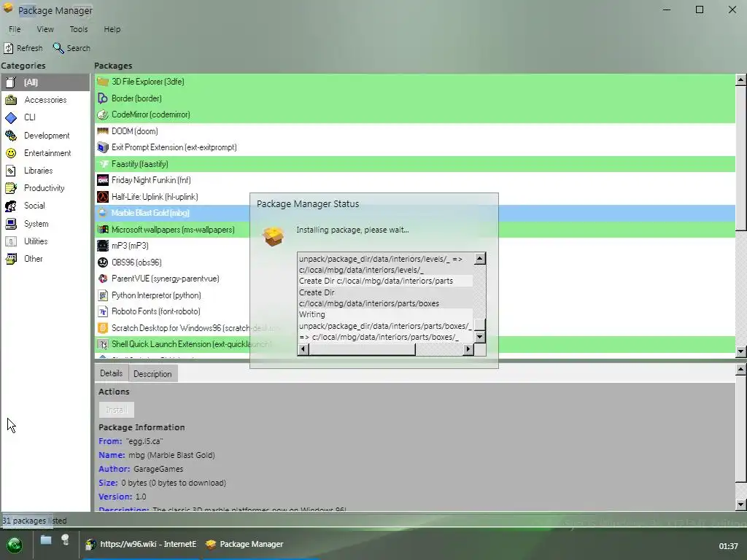The width and height of the screenshot is (747, 560).
Task: Click the taskbar lightbulb shortcut icon
Action: point(65,540)
